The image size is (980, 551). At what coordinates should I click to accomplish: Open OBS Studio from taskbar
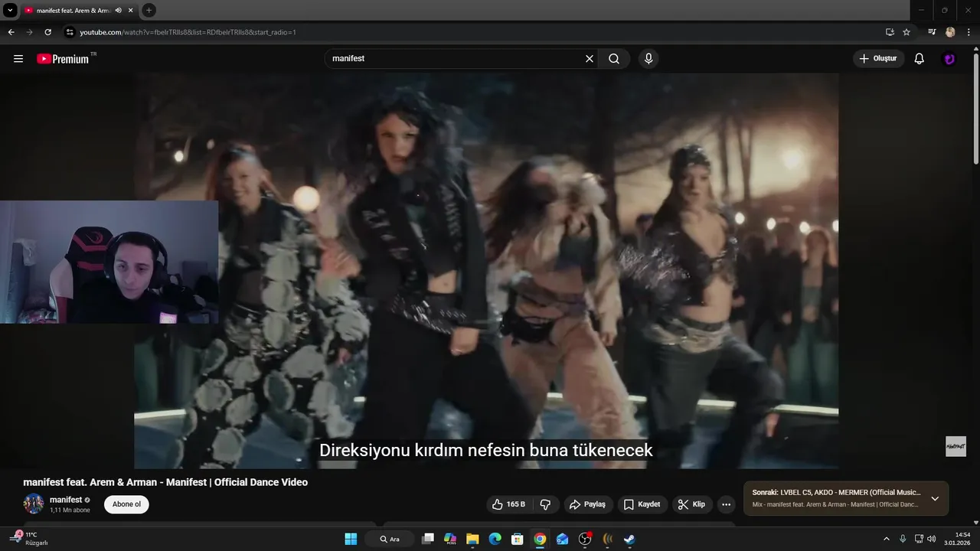(x=585, y=539)
